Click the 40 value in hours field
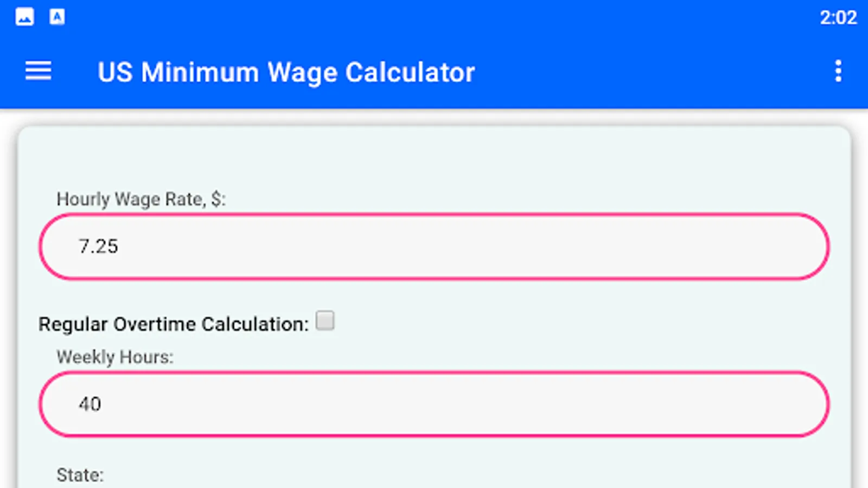The image size is (868, 488). coord(90,404)
